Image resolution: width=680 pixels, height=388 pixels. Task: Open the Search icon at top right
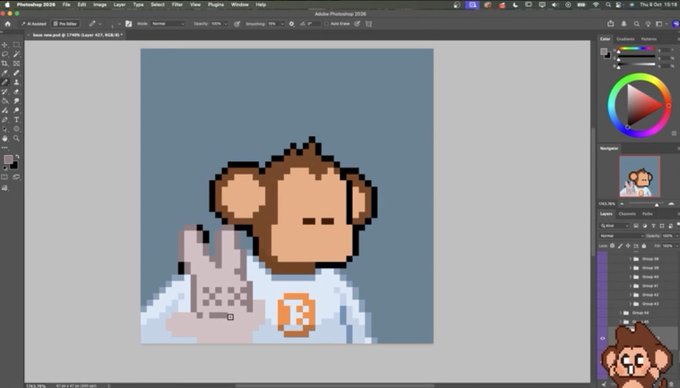click(x=637, y=24)
